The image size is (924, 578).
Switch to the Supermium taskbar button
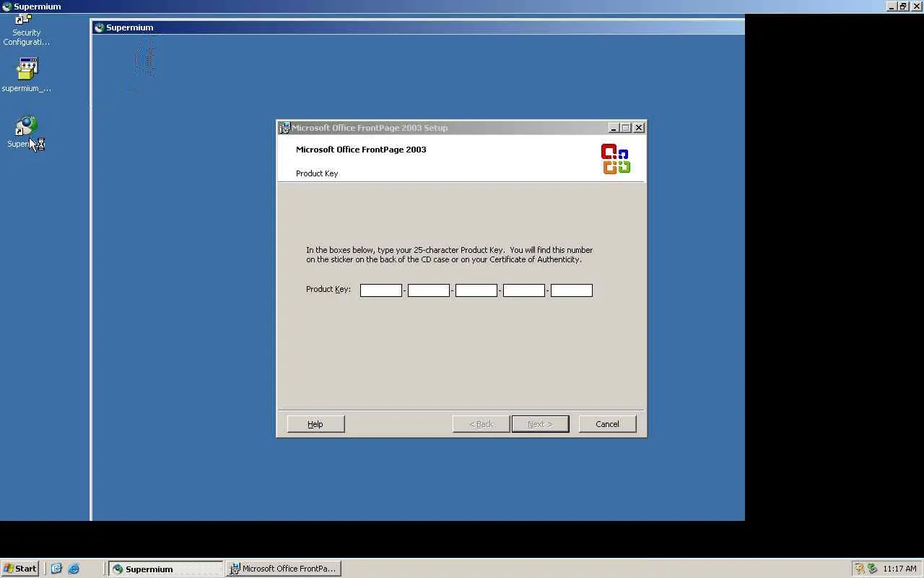tap(166, 569)
